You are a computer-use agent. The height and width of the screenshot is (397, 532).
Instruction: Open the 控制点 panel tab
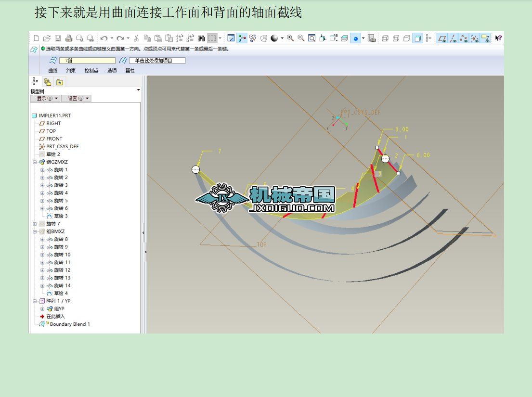tap(91, 71)
